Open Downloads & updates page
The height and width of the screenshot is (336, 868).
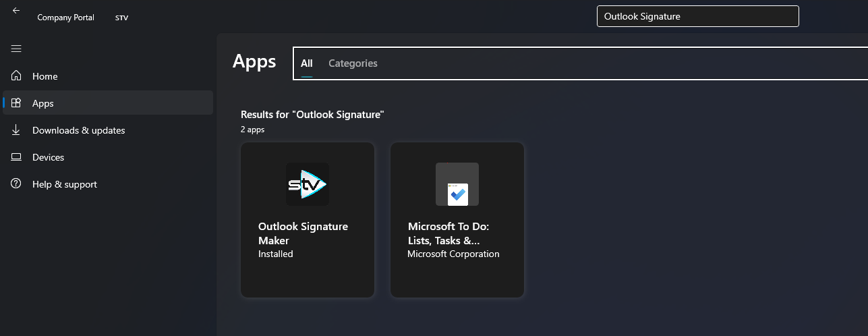click(x=108, y=130)
